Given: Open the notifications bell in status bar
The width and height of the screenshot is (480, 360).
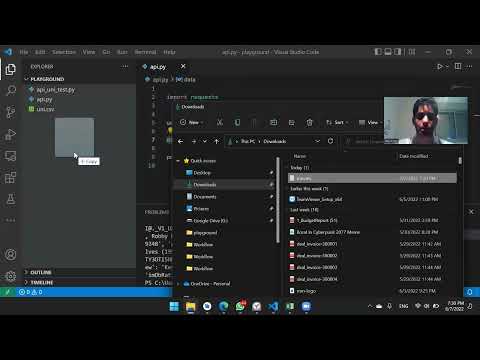Looking at the screenshot, I should click(470, 292).
